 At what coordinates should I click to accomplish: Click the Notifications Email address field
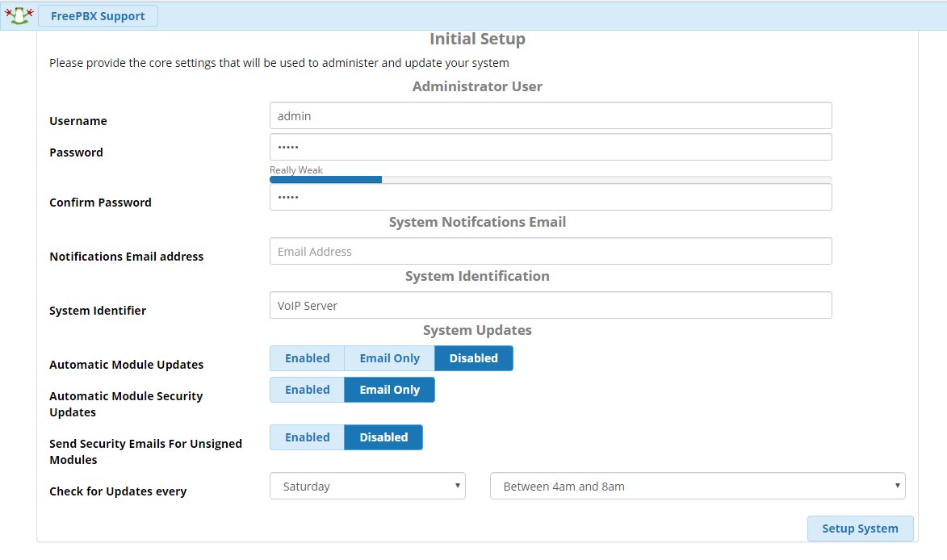(550, 251)
